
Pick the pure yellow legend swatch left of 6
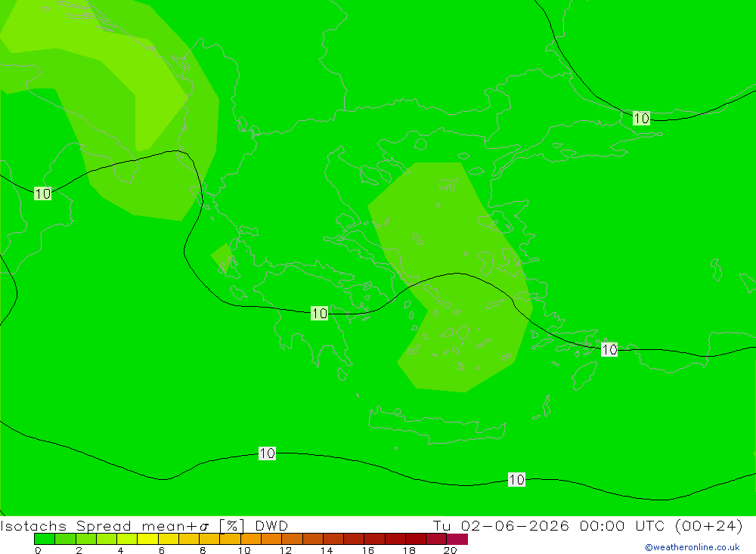coord(148,539)
